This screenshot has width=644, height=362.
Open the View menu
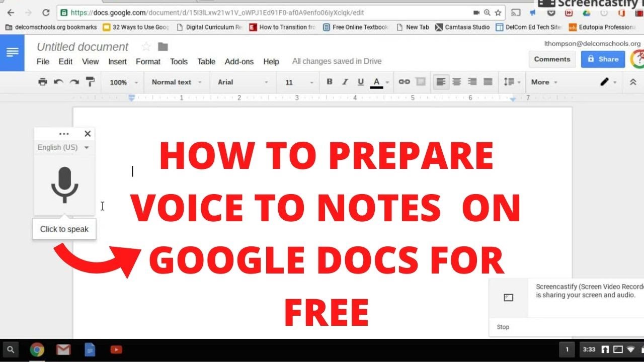90,61
